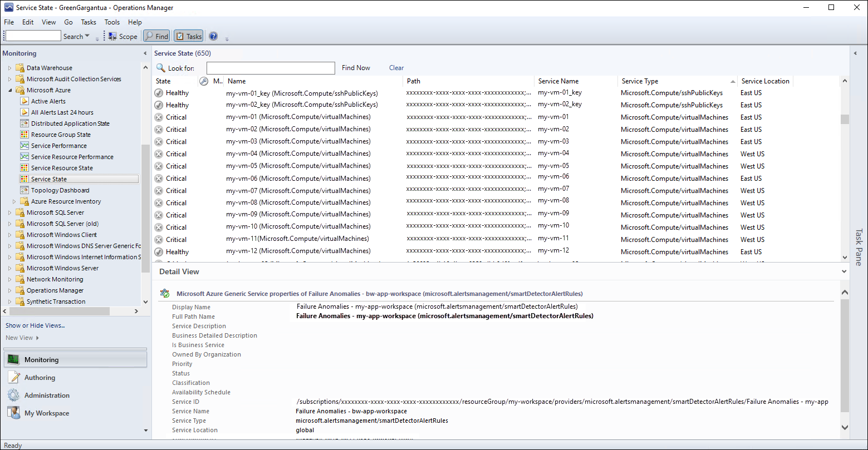Viewport: 868px width, 450px height.
Task: Open the Edit menu
Action: pyautogui.click(x=28, y=22)
